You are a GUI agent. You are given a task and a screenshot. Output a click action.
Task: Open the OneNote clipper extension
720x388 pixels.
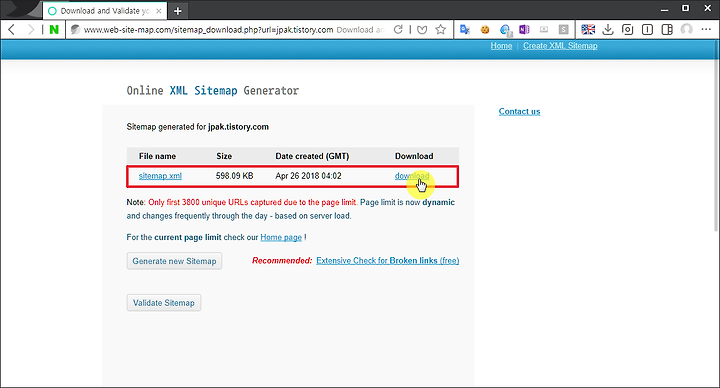point(524,30)
